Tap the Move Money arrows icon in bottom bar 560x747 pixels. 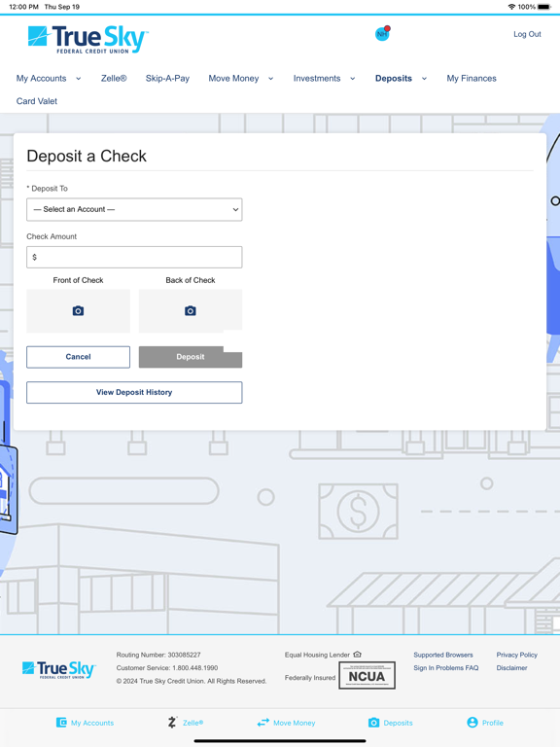pyautogui.click(x=263, y=723)
